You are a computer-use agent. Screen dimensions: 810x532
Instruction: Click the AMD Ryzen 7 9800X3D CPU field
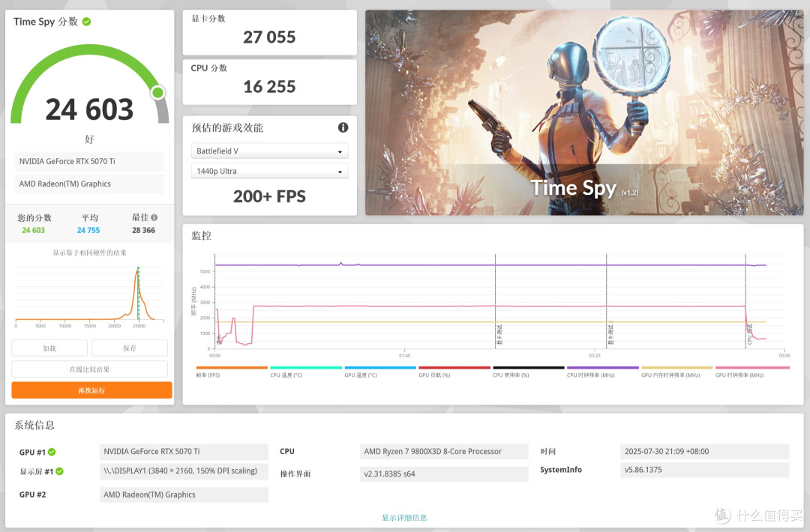[444, 452]
